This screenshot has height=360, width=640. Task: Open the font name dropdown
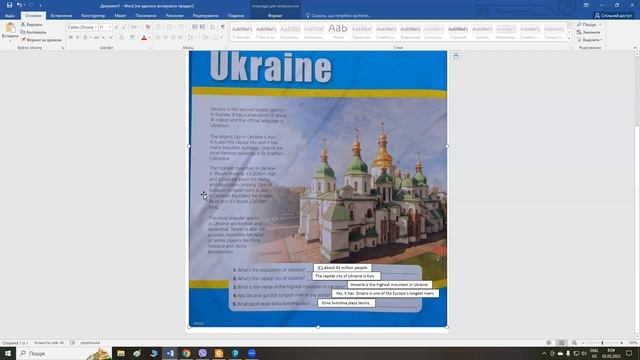click(x=96, y=27)
